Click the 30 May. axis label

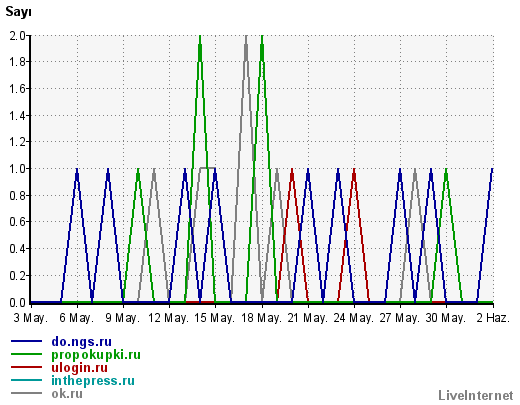445,318
